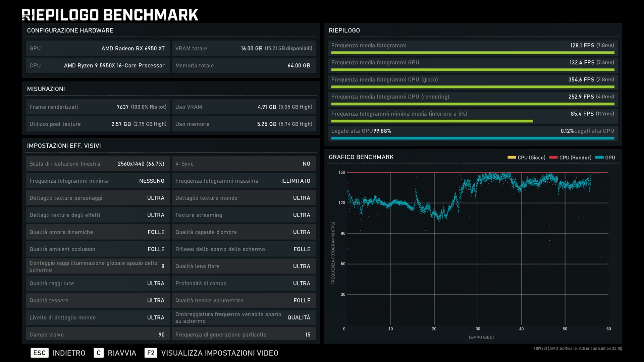Open VISUALIZZA IMPOSTAZIONI VIDEO
644x362 pixels.
point(220,353)
